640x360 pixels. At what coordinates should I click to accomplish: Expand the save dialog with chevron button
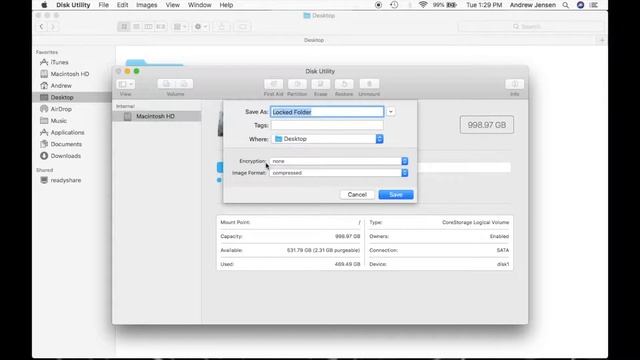[391, 112]
